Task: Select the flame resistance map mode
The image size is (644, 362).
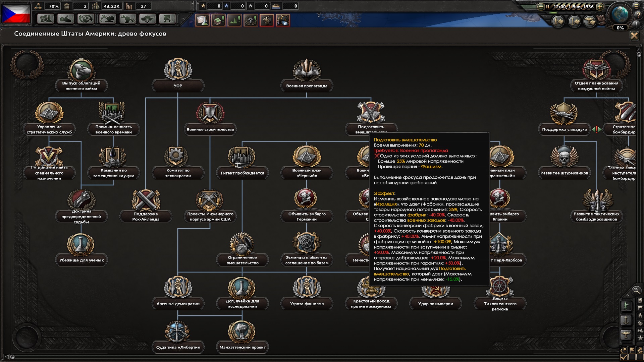Action: pyautogui.click(x=640, y=315)
